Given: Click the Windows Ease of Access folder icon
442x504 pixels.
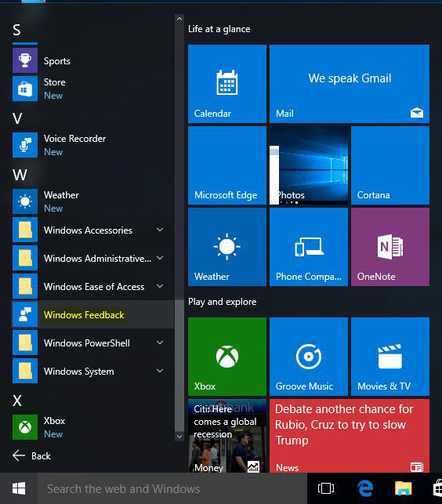Looking at the screenshot, I should tap(25, 286).
